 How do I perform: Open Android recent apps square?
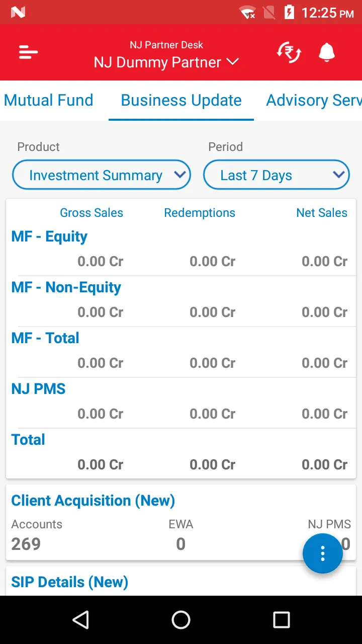pos(281,620)
